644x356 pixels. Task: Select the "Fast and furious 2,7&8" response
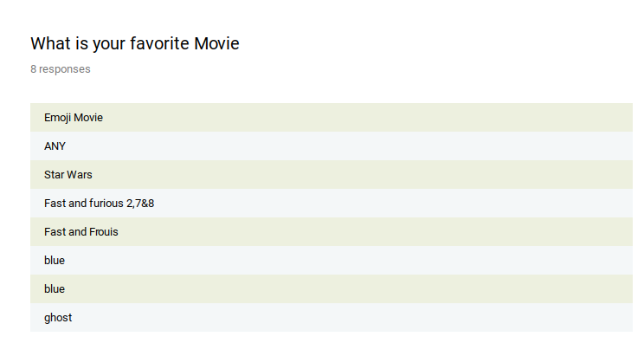point(100,204)
